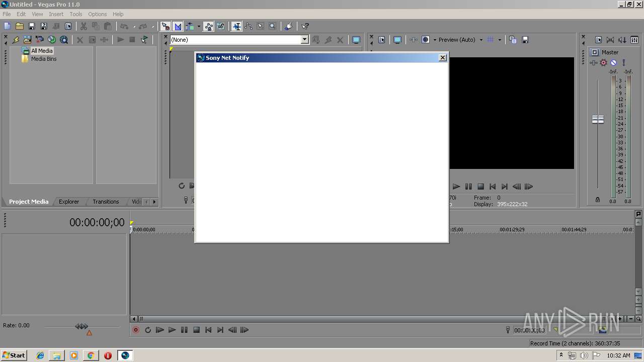Toggle Auto Ripple button
Image resolution: width=644 pixels, height=362 pixels.
tap(190, 26)
